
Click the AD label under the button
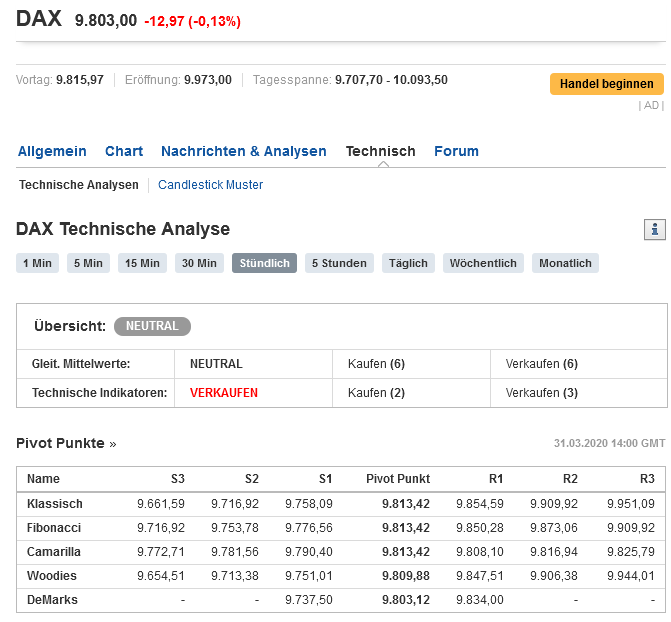(x=651, y=105)
